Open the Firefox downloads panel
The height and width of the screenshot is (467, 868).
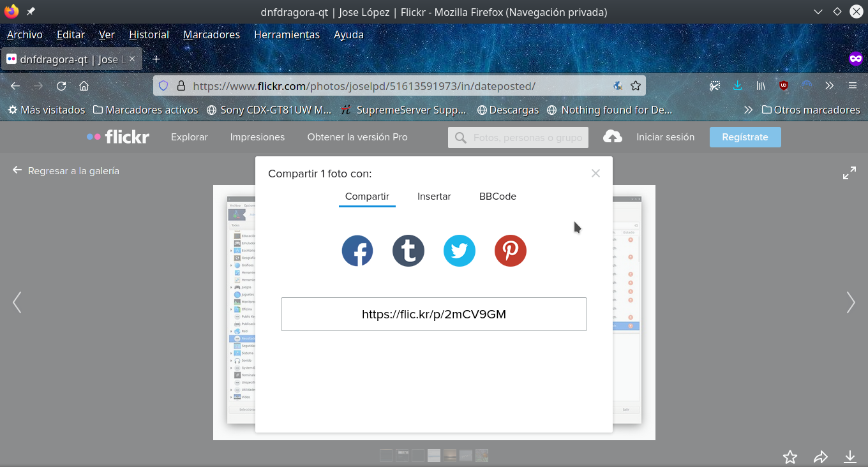point(738,85)
